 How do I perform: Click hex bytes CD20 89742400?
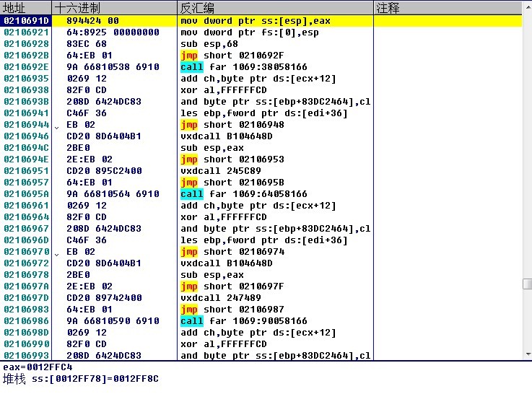coord(104,297)
